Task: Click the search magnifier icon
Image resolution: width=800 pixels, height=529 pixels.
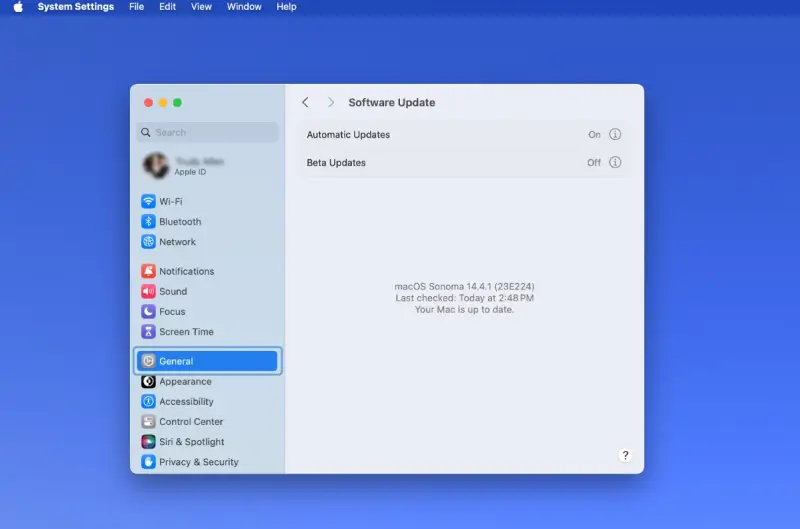Action: [146, 132]
